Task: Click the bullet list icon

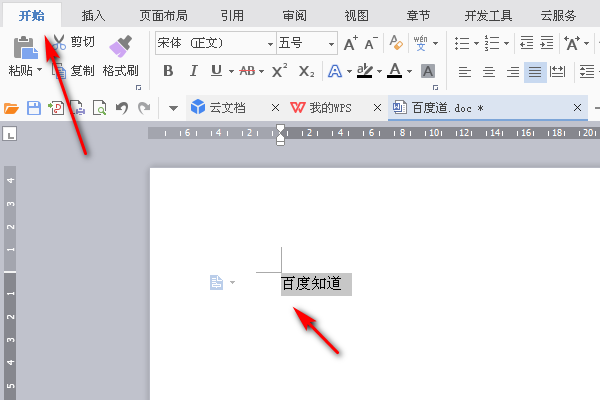Action: click(x=462, y=43)
